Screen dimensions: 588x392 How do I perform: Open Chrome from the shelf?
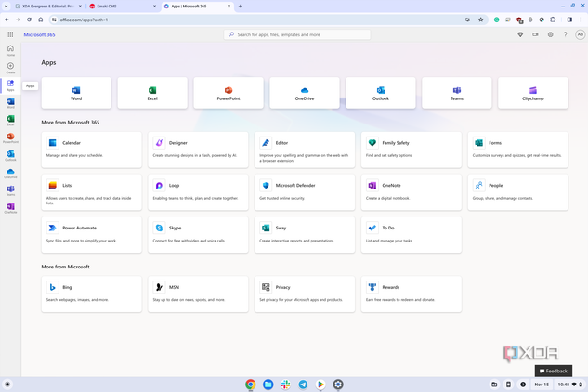pos(251,385)
